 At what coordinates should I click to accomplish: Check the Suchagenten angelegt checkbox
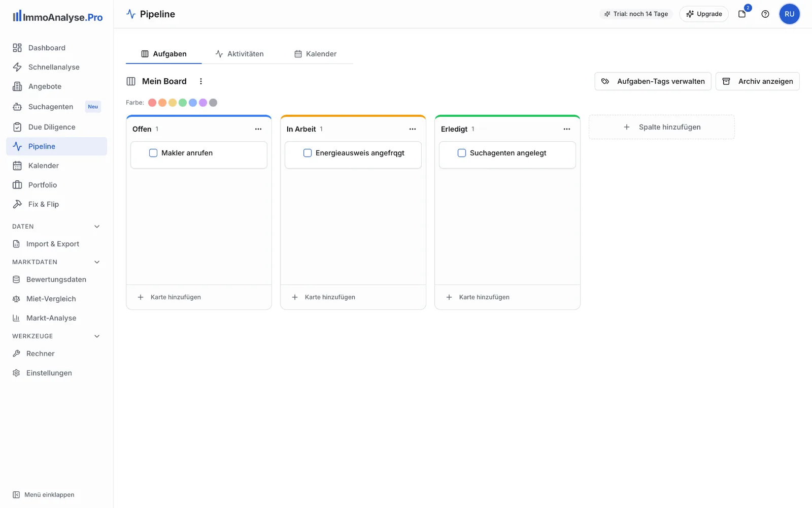point(462,153)
